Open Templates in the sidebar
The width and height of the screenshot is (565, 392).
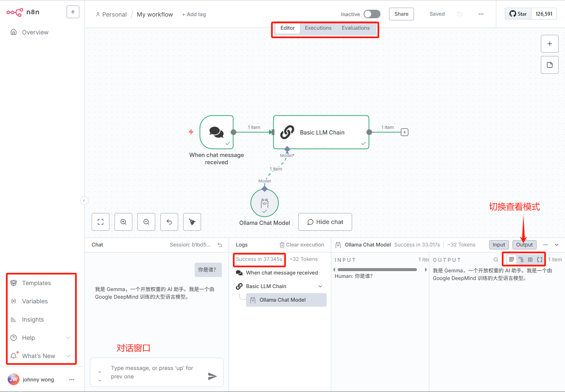(36, 283)
